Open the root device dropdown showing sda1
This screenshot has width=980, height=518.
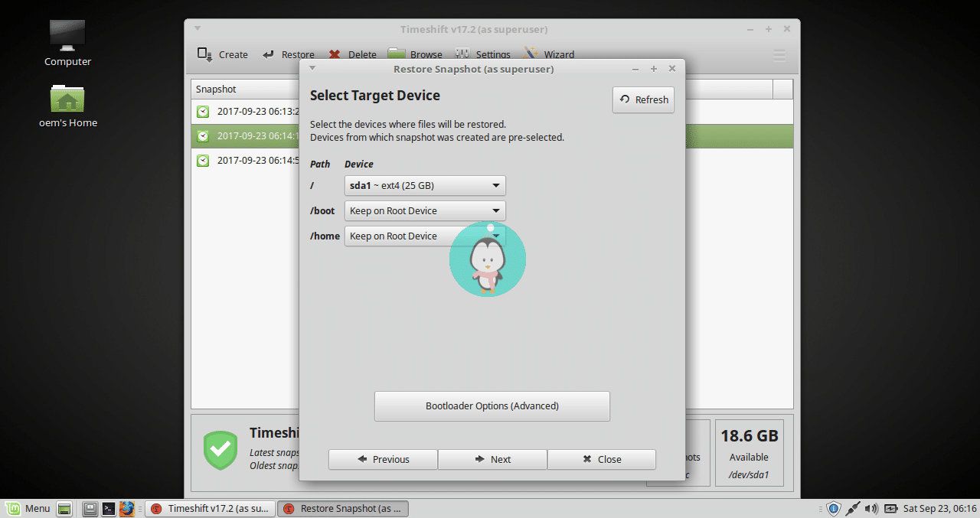pyautogui.click(x=424, y=185)
